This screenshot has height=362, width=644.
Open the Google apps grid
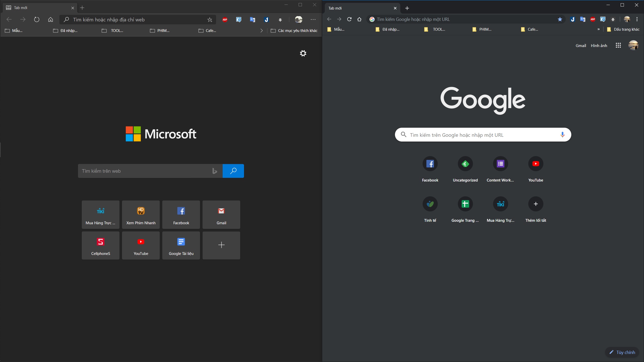pyautogui.click(x=618, y=45)
